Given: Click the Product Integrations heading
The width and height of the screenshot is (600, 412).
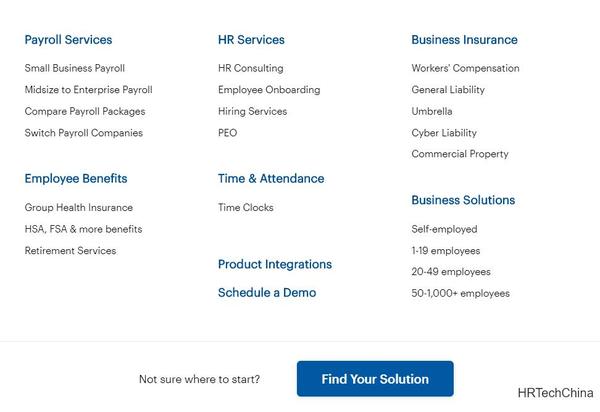Looking at the screenshot, I should point(275,265).
